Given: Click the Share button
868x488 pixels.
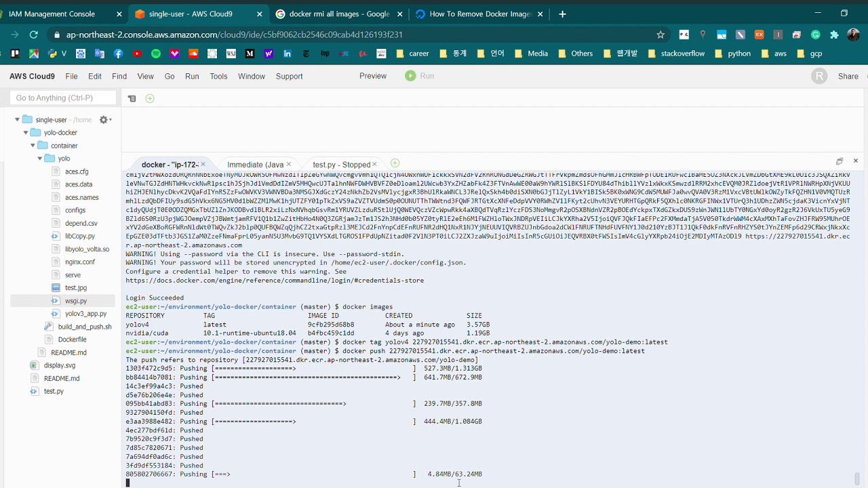Looking at the screenshot, I should point(848,76).
